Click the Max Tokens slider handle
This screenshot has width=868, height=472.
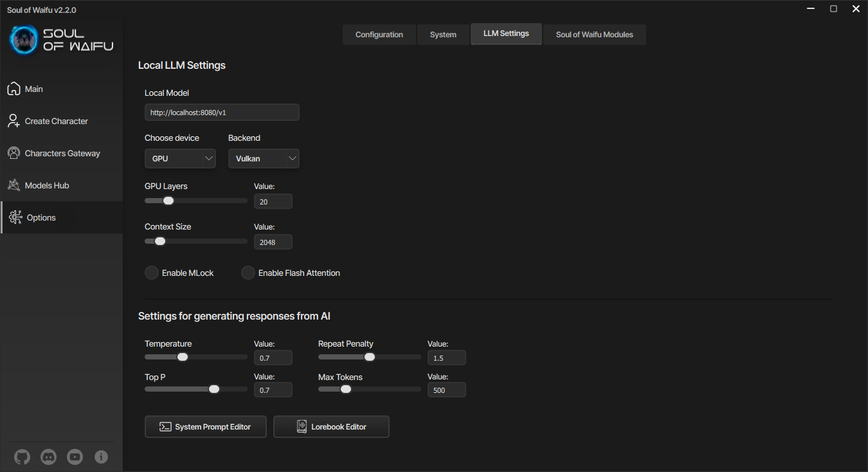(346, 389)
